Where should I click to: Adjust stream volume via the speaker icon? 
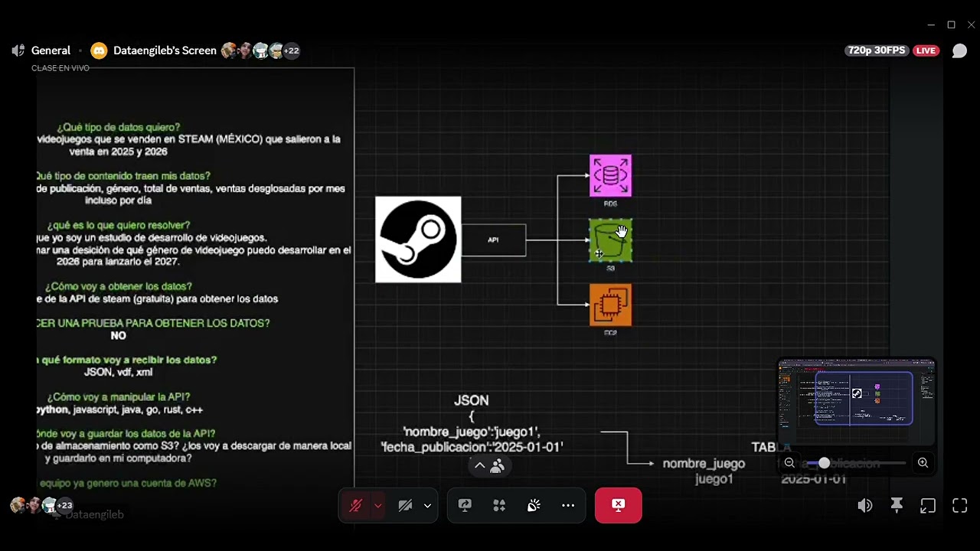point(865,506)
